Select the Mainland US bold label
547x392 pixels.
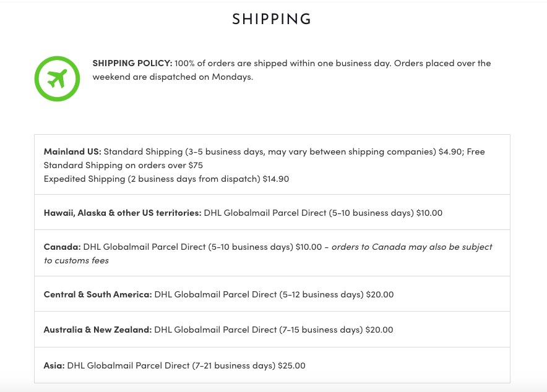click(72, 151)
